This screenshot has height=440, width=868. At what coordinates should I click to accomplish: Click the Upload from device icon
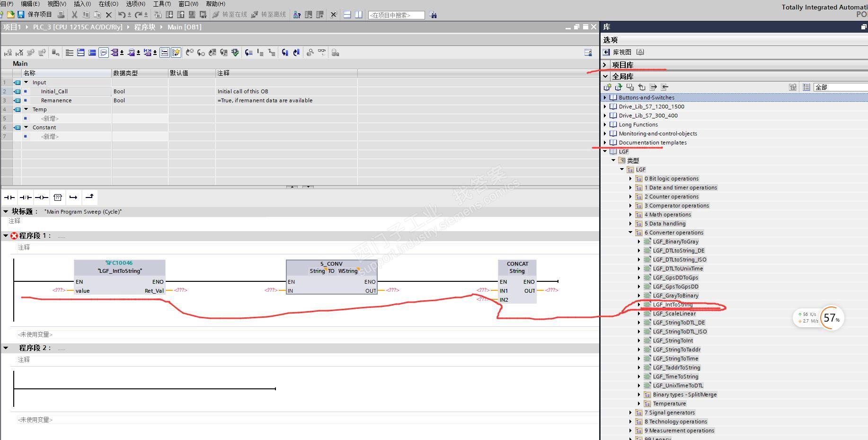180,15
